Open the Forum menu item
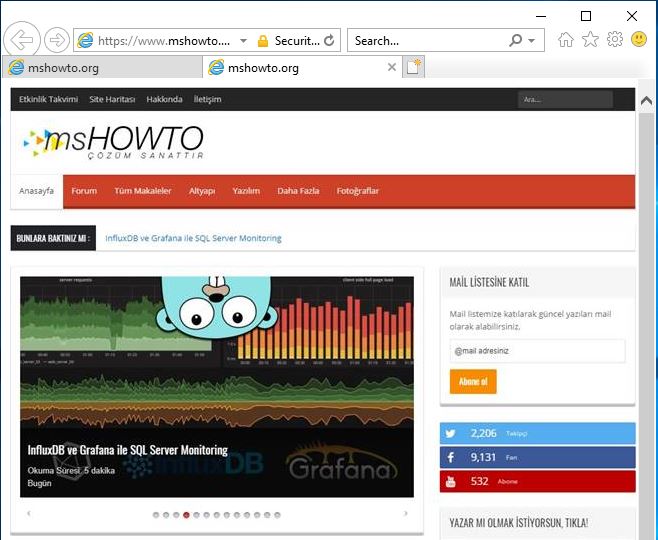 (x=84, y=191)
